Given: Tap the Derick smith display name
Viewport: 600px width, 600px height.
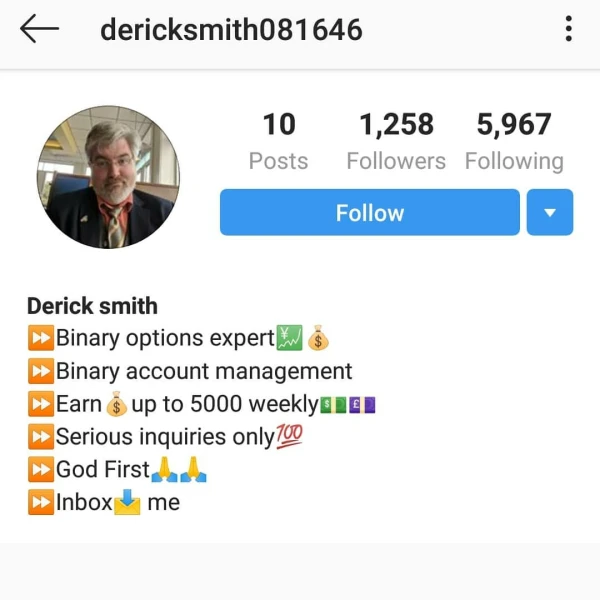Looking at the screenshot, I should [92, 306].
